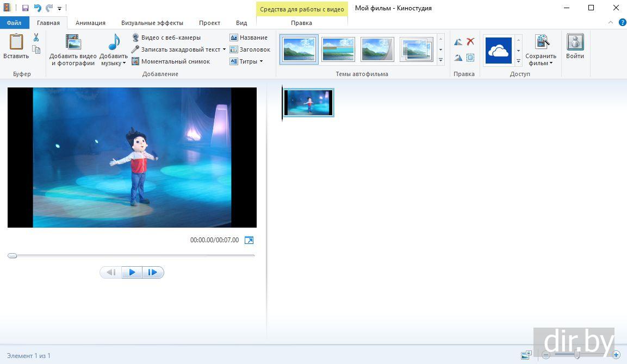The width and height of the screenshot is (627, 364).
Task: Open the Визуальные эффекты tab
Action: [152, 23]
